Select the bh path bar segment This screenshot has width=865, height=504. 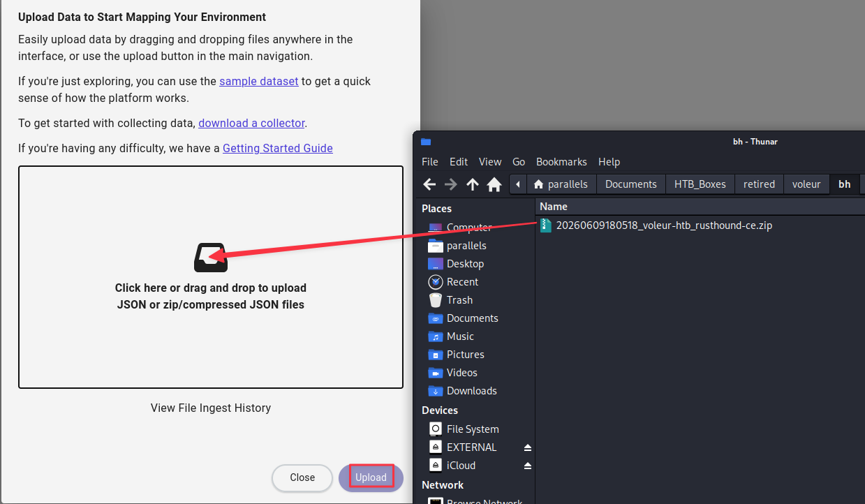pyautogui.click(x=845, y=184)
